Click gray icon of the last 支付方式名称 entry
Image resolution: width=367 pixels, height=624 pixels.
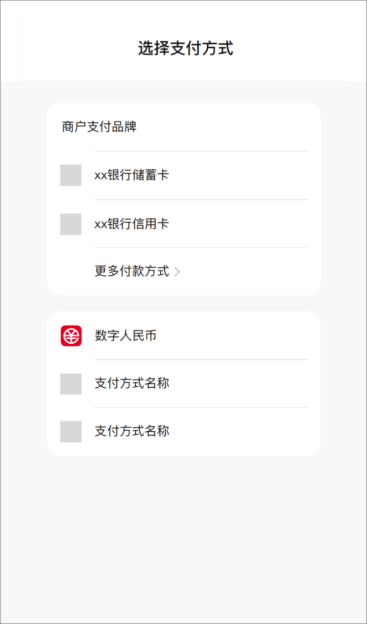[x=71, y=431]
